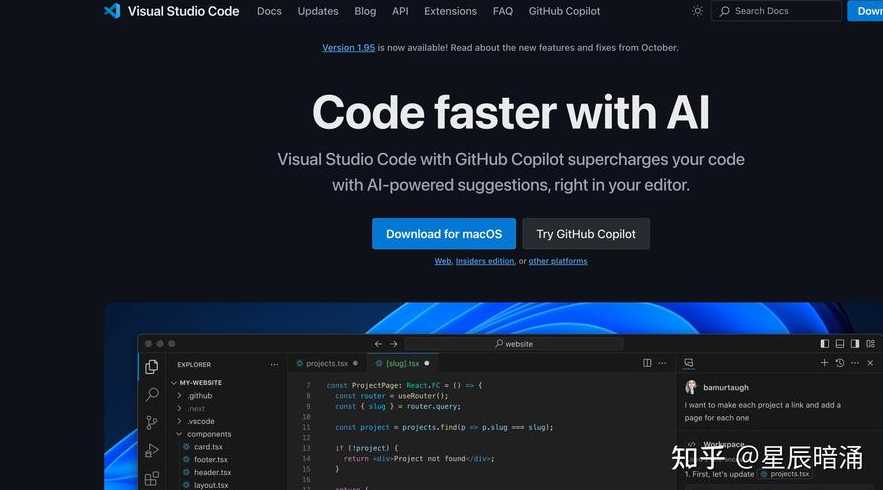Viewport: 883px width, 490px height.
Task: Click the forward arrow in editor title bar
Action: [x=393, y=344]
